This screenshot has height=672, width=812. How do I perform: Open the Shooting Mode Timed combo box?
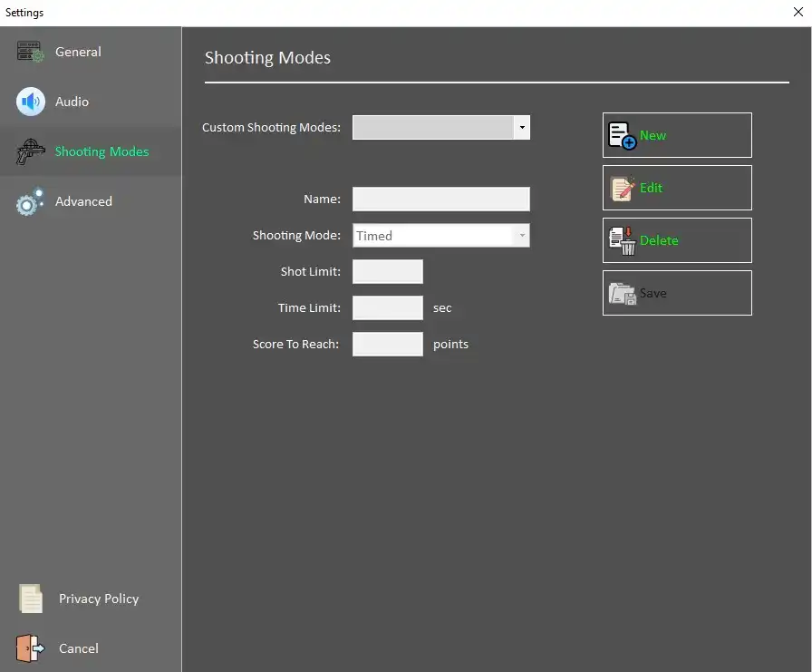[440, 236]
